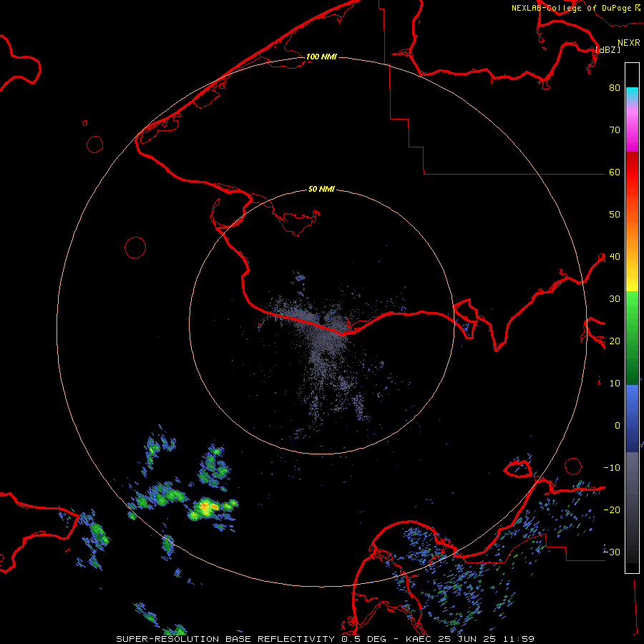
Task: Click the cyan segment of the color bar
Action: click(x=632, y=94)
